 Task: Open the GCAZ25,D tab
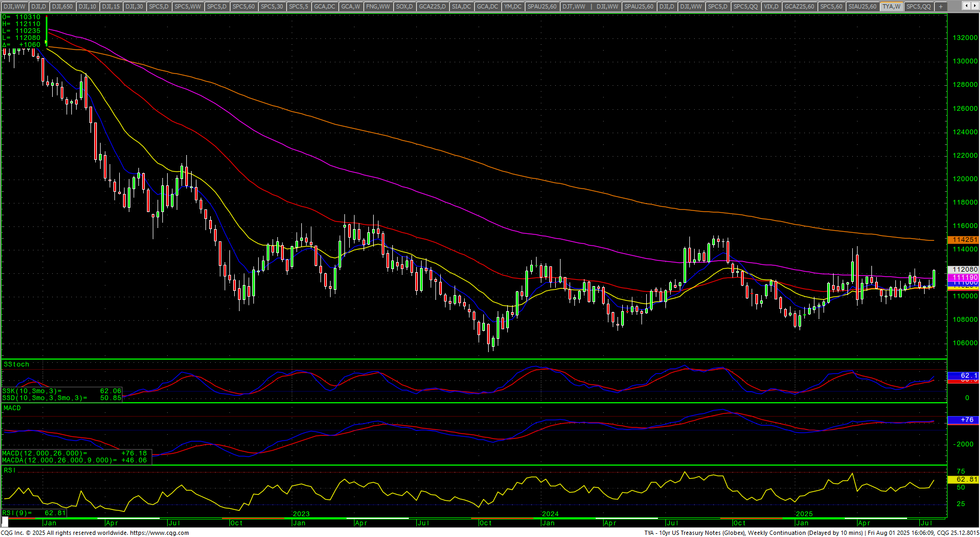[432, 6]
